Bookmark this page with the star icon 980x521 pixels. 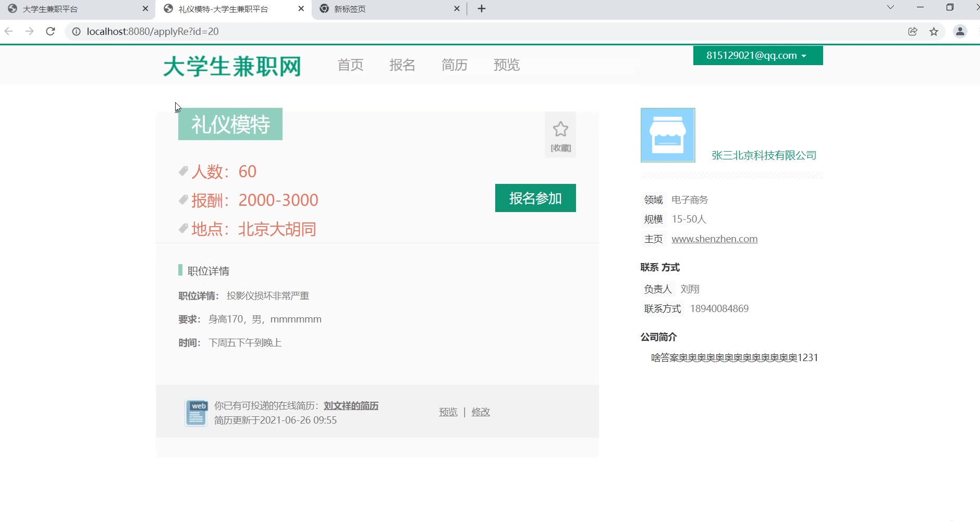(x=934, y=32)
